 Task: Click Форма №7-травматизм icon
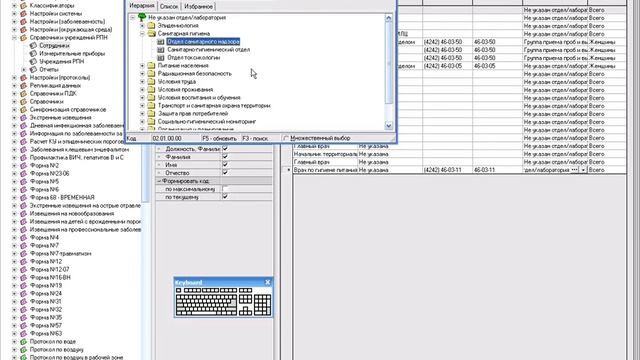[24, 253]
